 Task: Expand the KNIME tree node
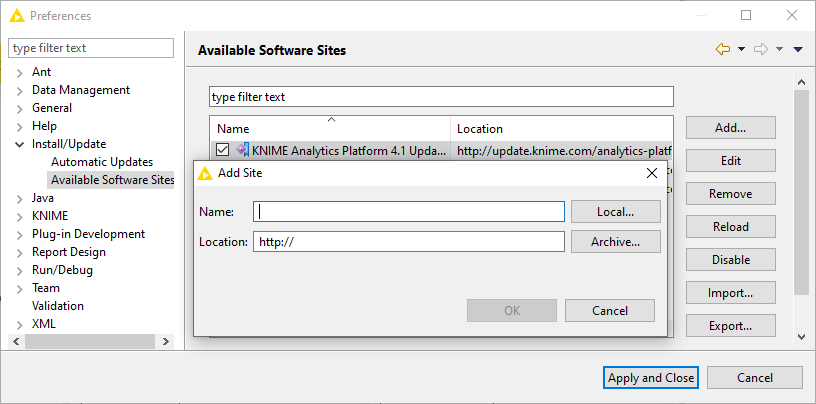point(19,217)
